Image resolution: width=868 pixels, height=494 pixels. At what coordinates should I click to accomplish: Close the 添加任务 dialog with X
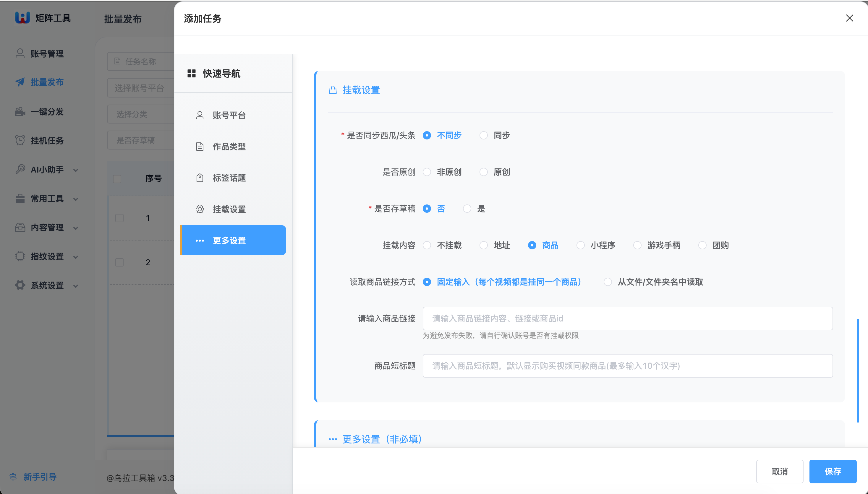849,18
